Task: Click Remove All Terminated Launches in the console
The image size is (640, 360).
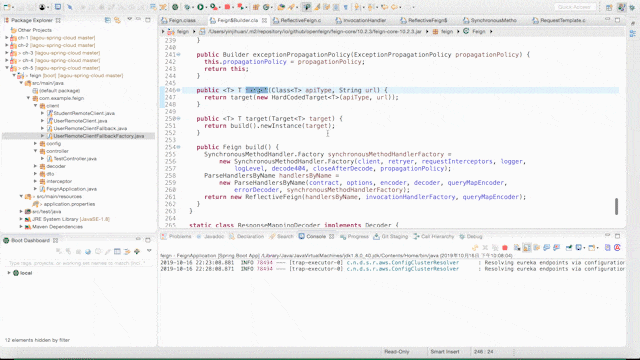Action: click(x=495, y=247)
